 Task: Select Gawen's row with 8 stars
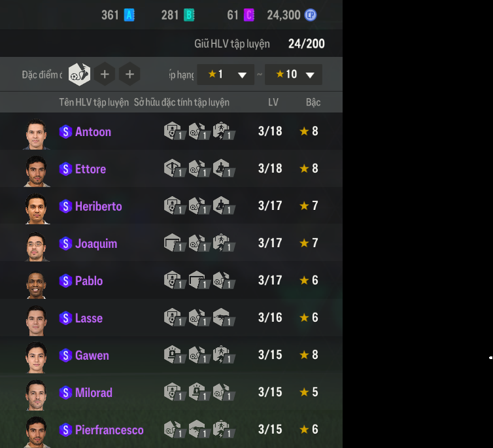[x=171, y=354]
